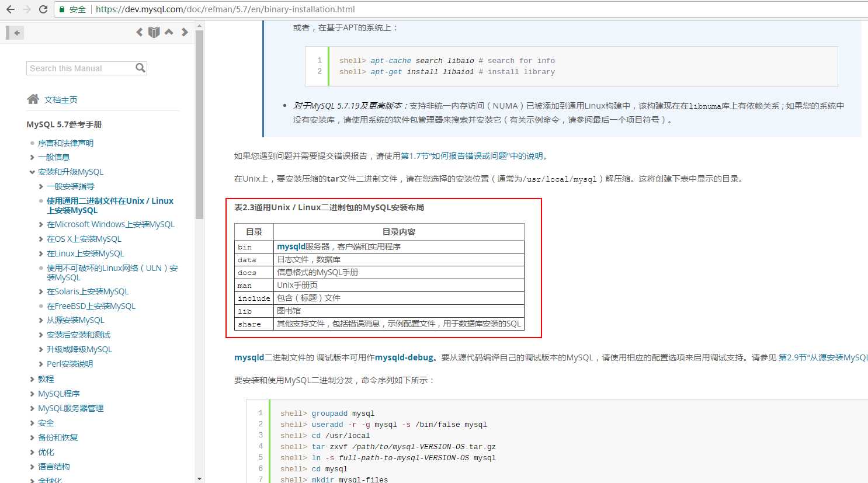Expand 在Solaris上安装MySQL
Viewport: 868px width, 483px height.
[41, 291]
